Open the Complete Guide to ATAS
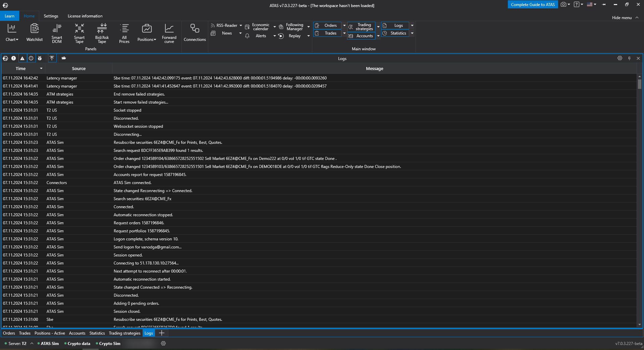Screen dimensions: 644x350 (x=533, y=5)
